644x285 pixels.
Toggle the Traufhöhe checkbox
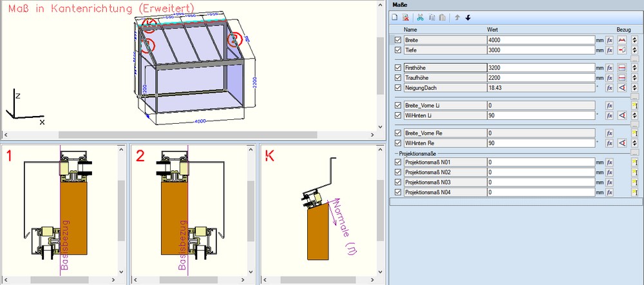click(x=397, y=78)
